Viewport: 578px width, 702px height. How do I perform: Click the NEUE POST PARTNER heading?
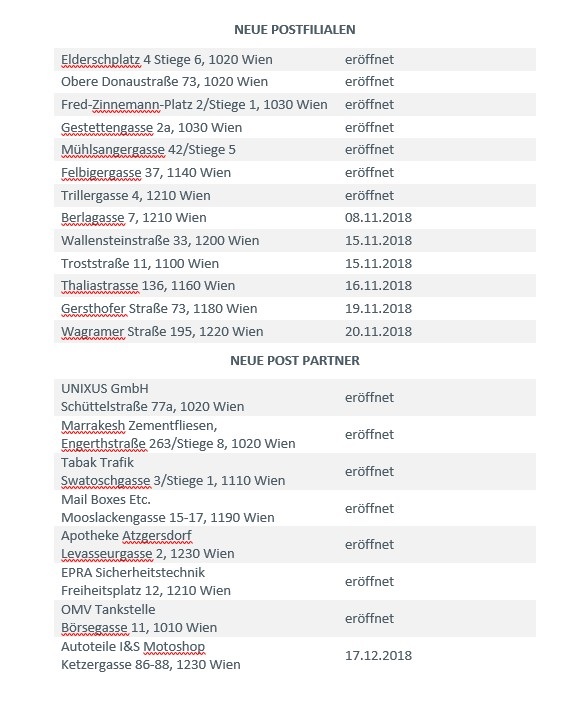[295, 360]
